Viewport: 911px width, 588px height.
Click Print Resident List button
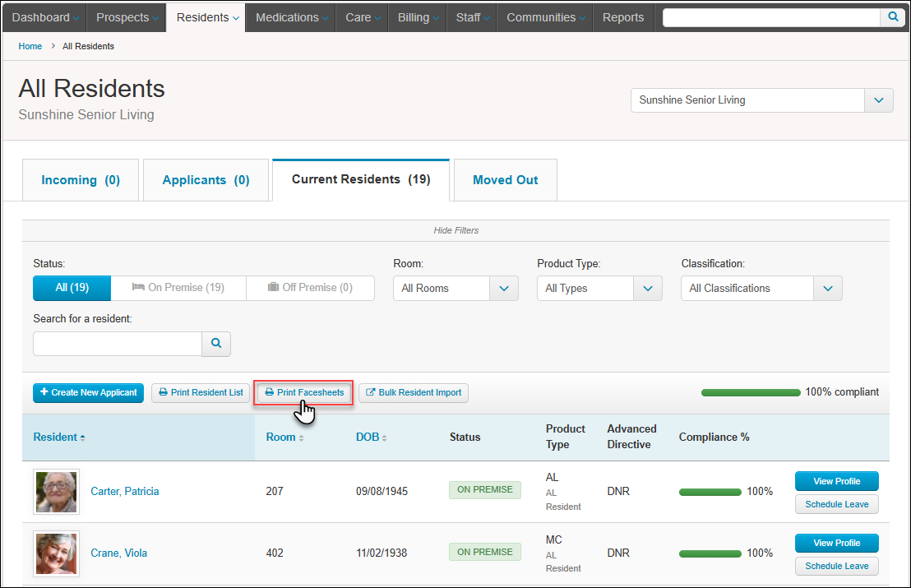[x=201, y=393]
